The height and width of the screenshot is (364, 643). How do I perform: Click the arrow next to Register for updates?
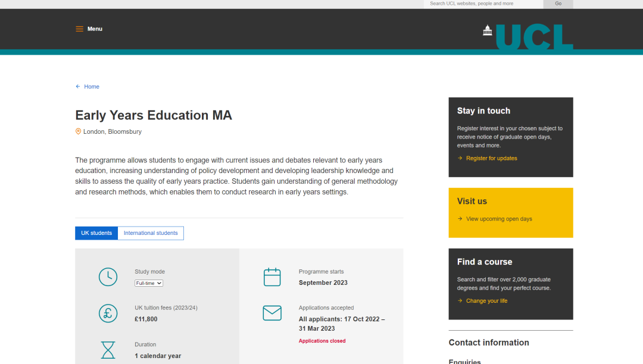click(460, 158)
